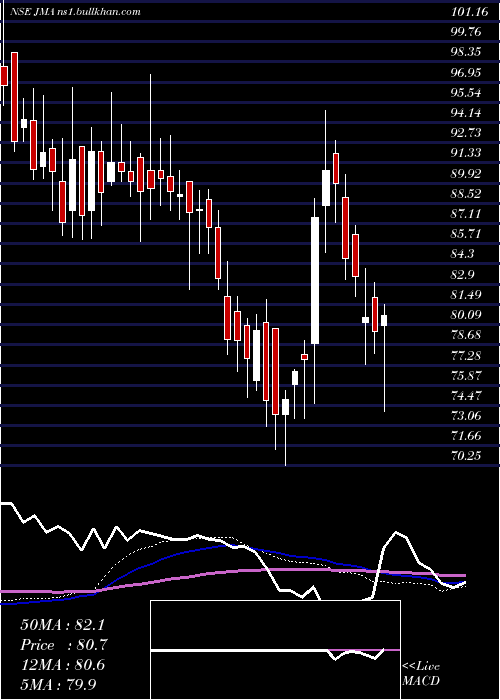The height and width of the screenshot is (700, 500).
Task: Click the Price : 80.7 readout
Action: tap(63, 645)
